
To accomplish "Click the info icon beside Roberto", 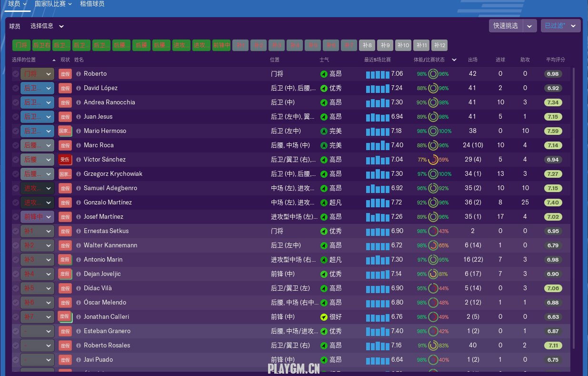I will 79,74.
